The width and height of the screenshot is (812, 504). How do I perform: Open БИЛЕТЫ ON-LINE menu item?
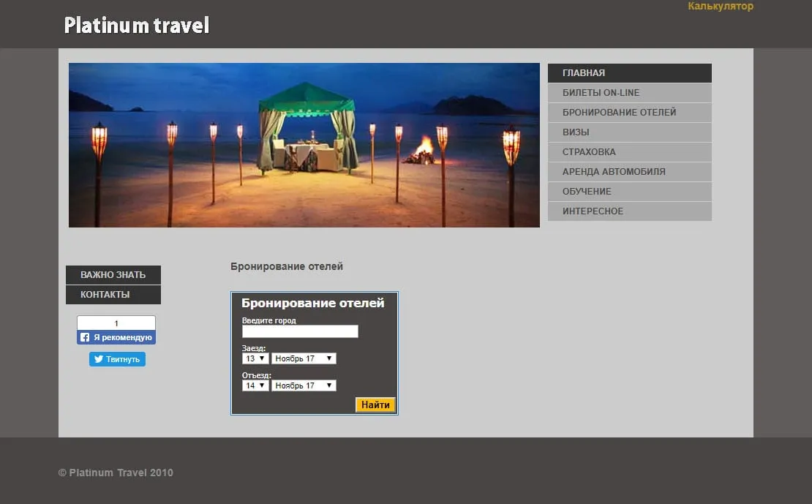point(629,93)
